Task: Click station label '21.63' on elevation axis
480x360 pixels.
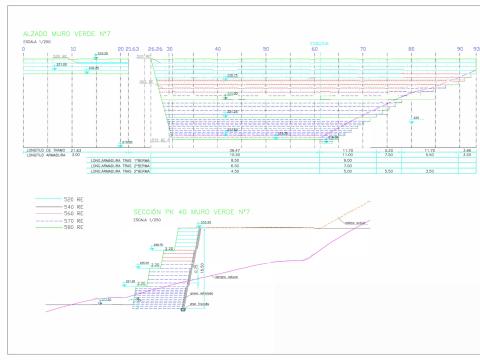Action: [132, 49]
